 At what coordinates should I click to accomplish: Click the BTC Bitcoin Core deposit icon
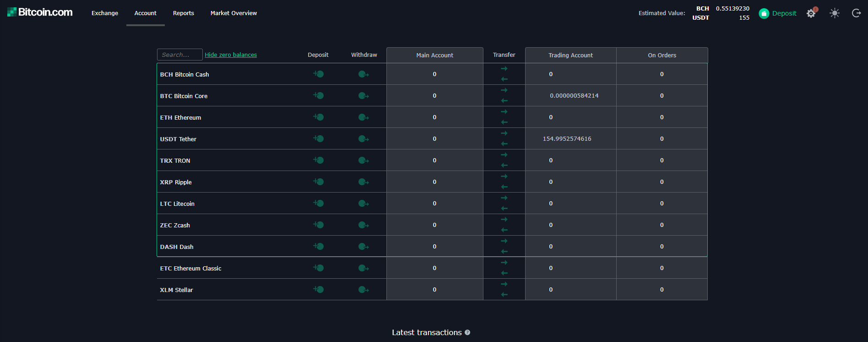click(x=319, y=95)
